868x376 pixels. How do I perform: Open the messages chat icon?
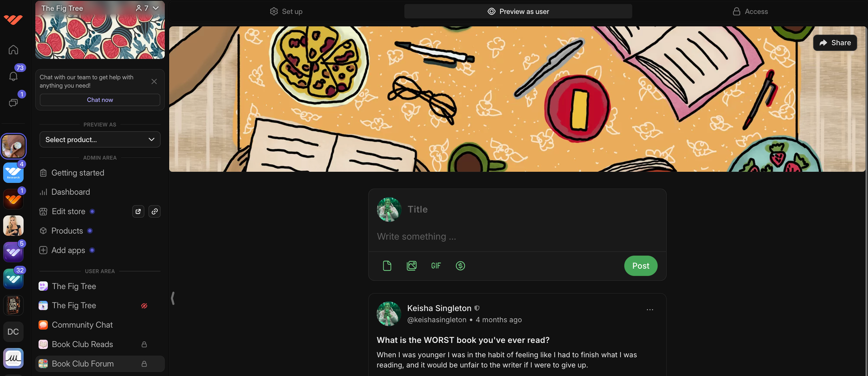point(13,103)
